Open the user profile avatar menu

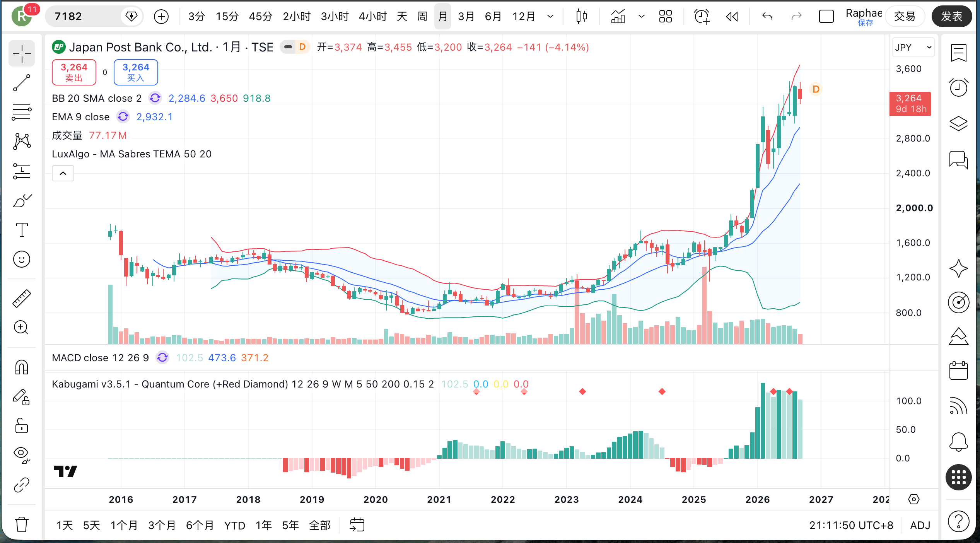[22, 16]
